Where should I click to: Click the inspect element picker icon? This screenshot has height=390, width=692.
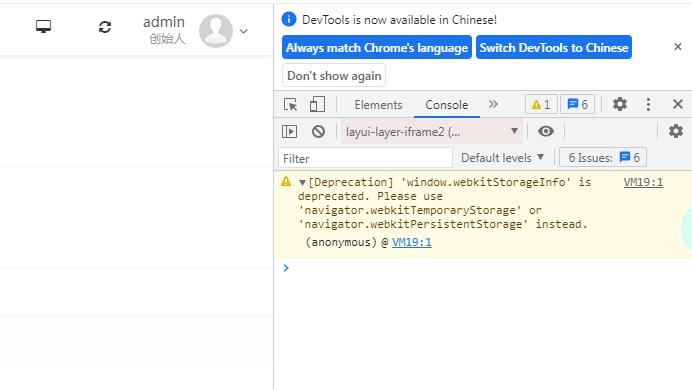tap(290, 105)
